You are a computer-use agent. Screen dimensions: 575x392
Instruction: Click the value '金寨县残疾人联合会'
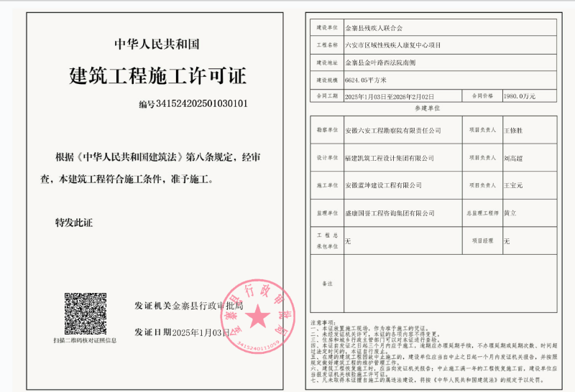pyautogui.click(x=374, y=28)
